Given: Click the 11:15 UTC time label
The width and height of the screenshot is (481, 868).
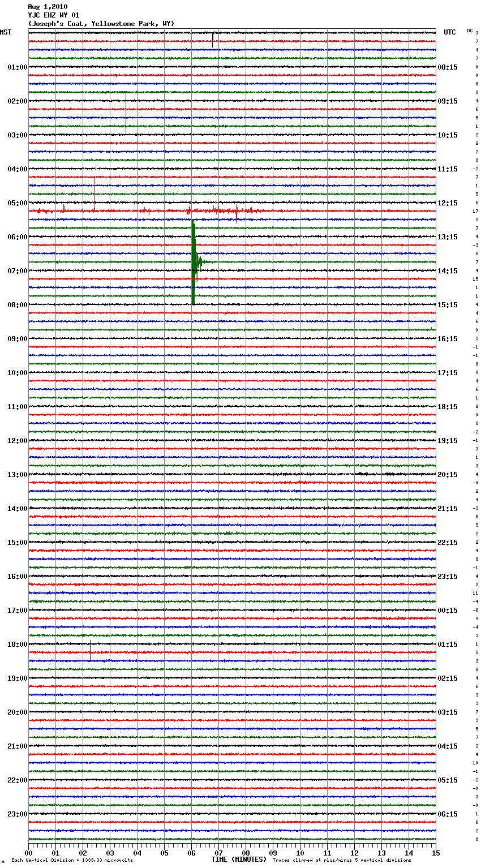Looking at the screenshot, I should click(x=448, y=169).
